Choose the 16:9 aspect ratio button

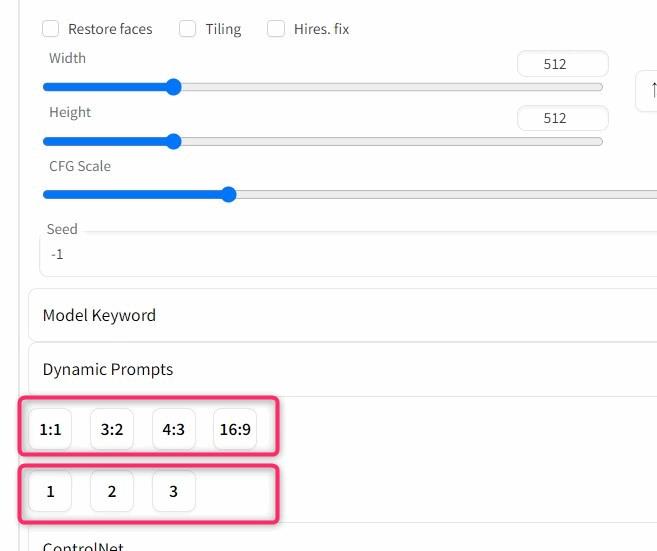pos(235,429)
